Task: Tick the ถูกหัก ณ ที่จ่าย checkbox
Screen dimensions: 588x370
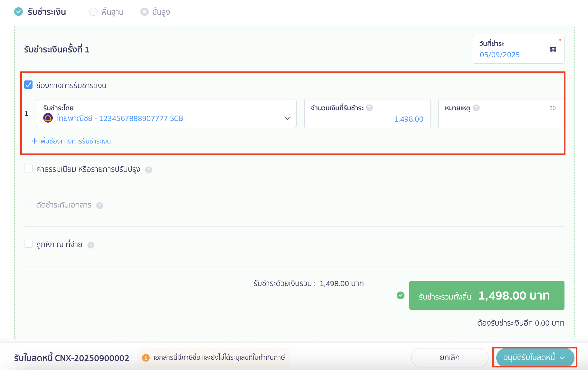Action: point(28,244)
